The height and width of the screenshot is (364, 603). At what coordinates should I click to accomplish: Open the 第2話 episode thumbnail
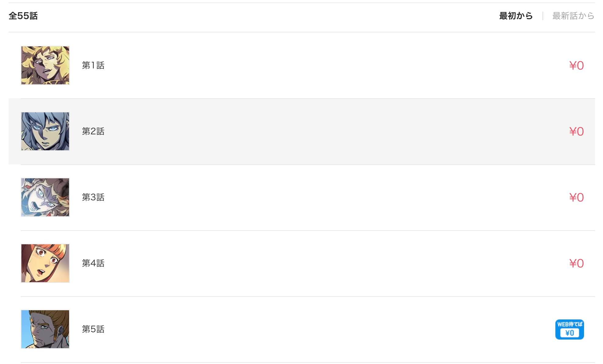coord(45,131)
